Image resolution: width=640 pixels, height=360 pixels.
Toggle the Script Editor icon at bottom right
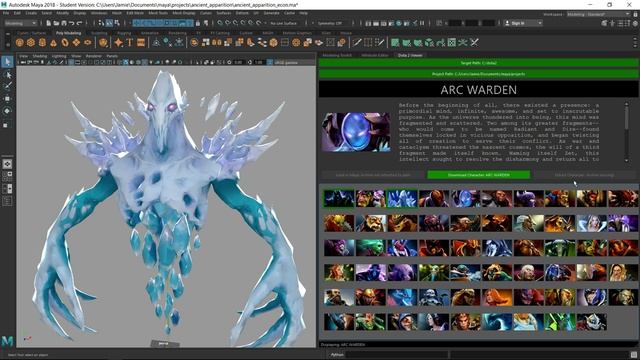pyautogui.click(x=633, y=355)
